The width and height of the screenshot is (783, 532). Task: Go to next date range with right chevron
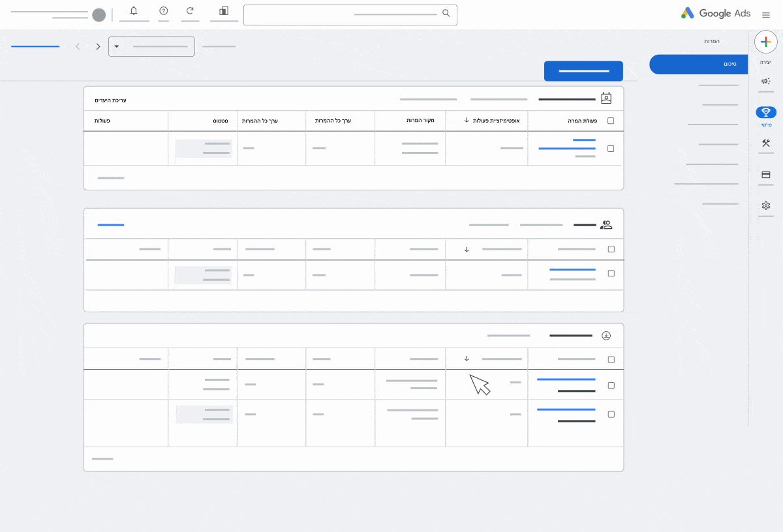[x=99, y=46]
